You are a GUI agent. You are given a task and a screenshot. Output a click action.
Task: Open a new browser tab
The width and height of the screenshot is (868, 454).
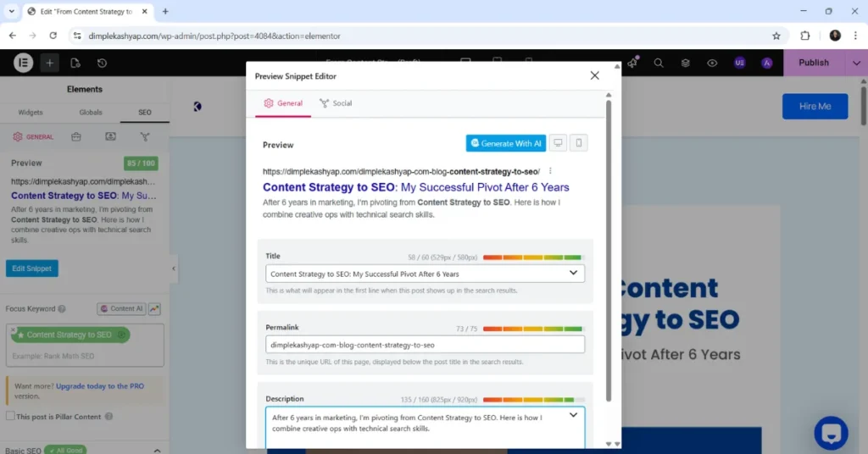point(165,11)
